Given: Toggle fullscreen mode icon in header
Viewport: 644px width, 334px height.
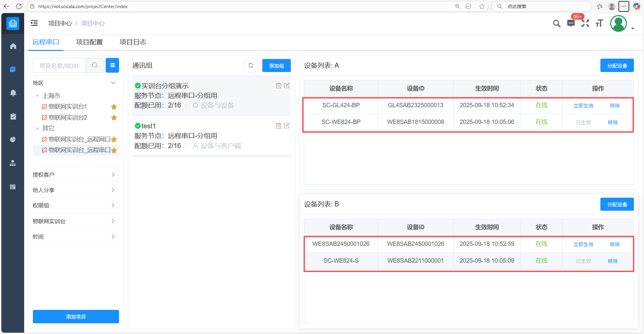Looking at the screenshot, I should point(585,23).
